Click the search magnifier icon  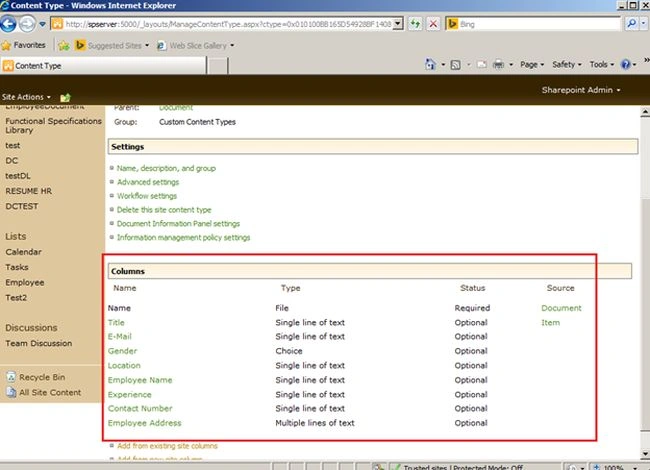coord(631,24)
